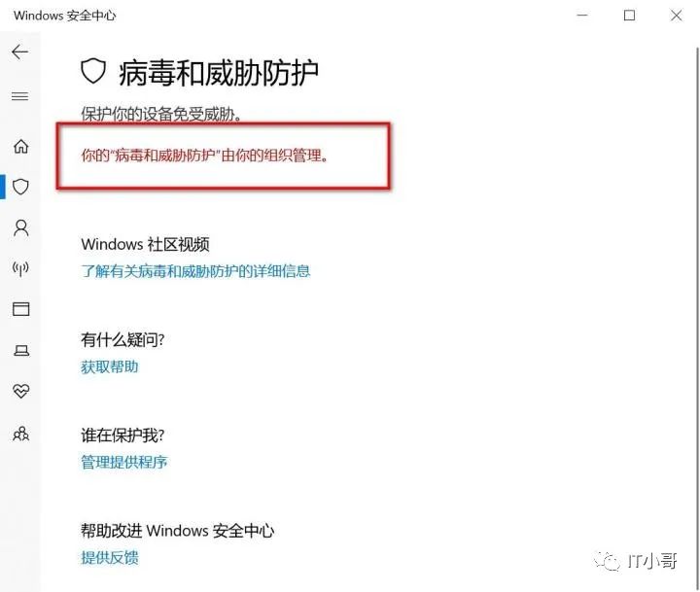700x592 pixels.
Task: Click the 获取帮助 link
Action: [x=110, y=366]
